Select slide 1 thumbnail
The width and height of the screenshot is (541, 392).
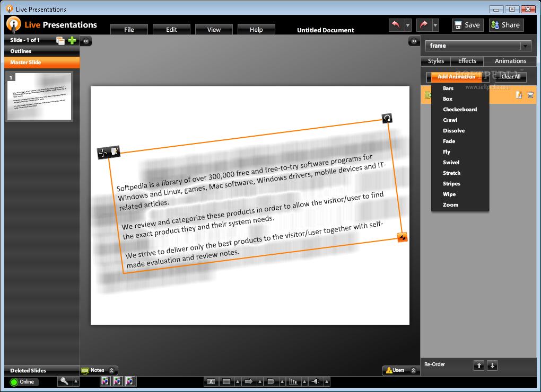point(39,96)
